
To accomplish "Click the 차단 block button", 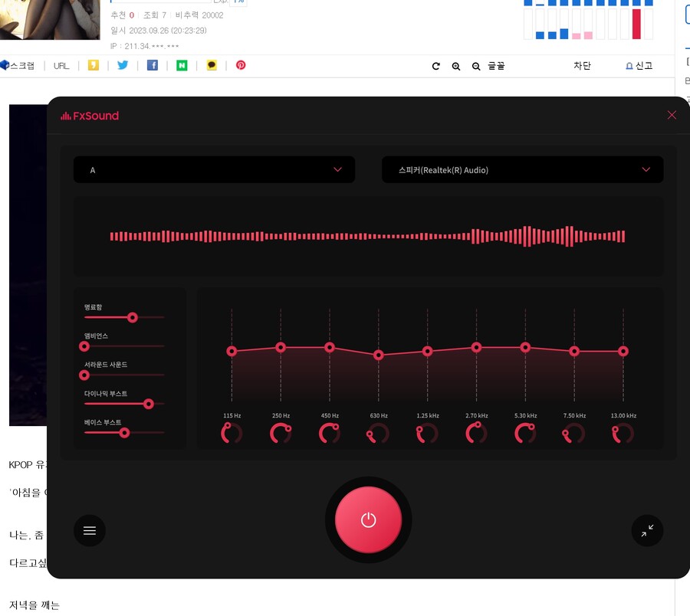I will tap(582, 66).
